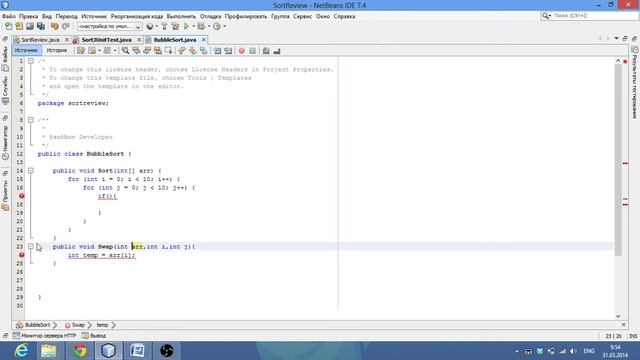Click the New File toolbar icon

8,27
